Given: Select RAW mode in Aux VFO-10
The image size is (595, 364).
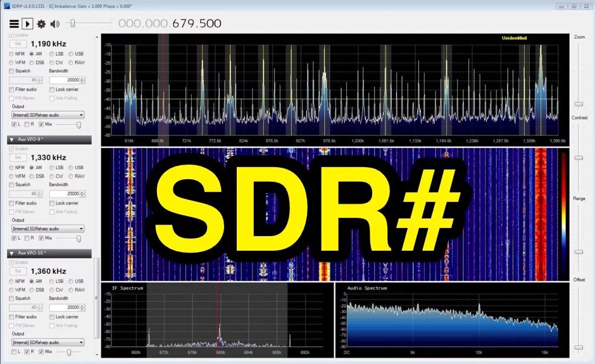Looking at the screenshot, I should 71,291.
